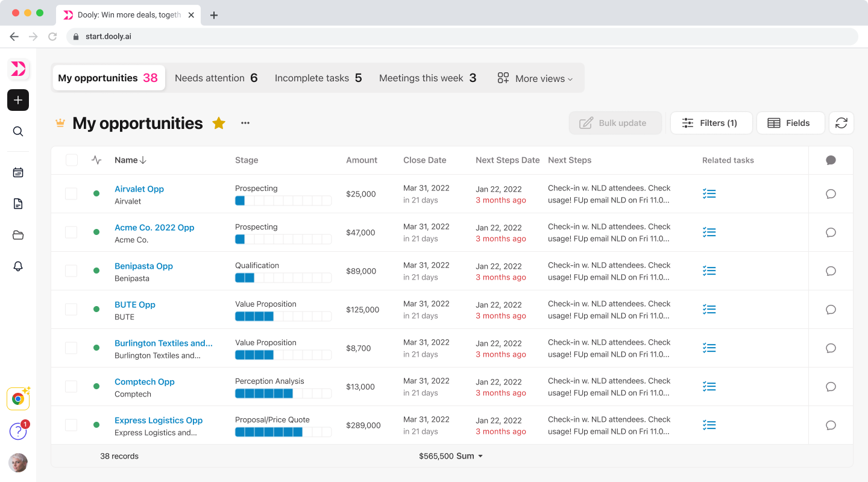Expand the More views dropdown

point(535,78)
